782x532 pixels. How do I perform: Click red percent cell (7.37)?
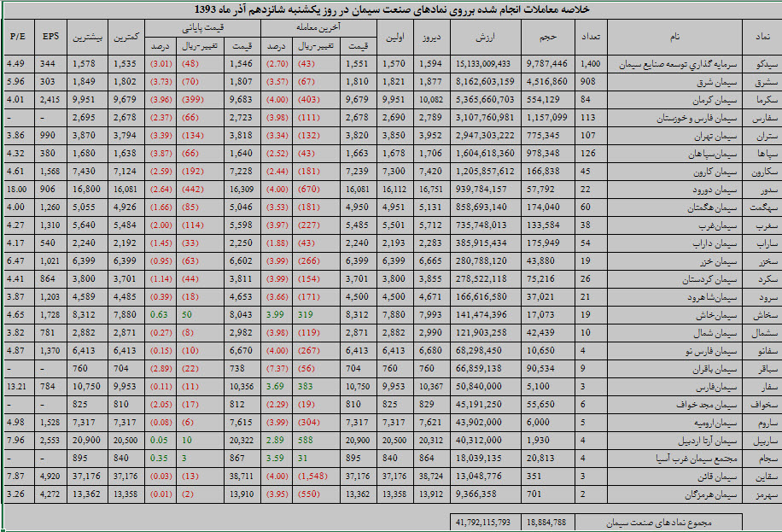277,369
